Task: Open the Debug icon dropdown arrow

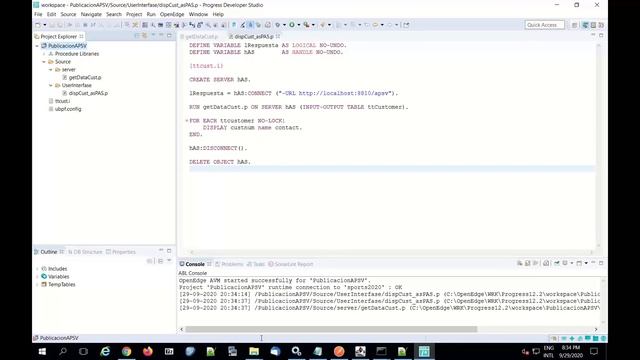Action: click(284, 25)
